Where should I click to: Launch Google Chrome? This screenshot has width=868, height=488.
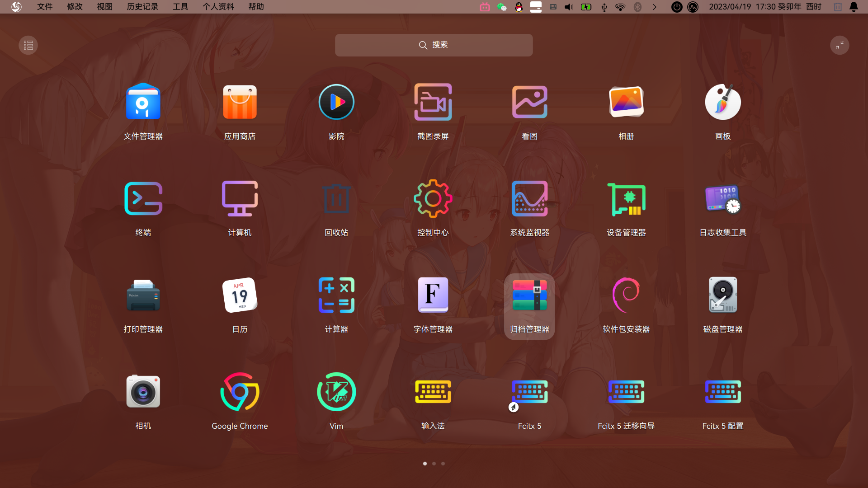coord(240,392)
